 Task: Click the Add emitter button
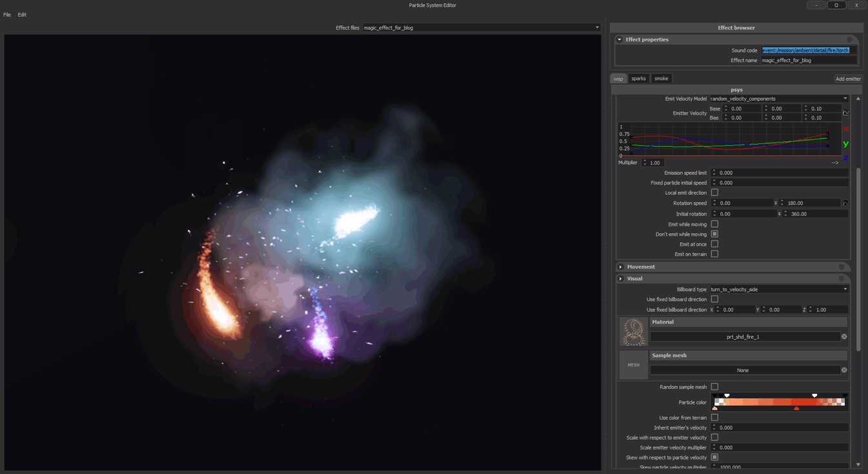847,79
